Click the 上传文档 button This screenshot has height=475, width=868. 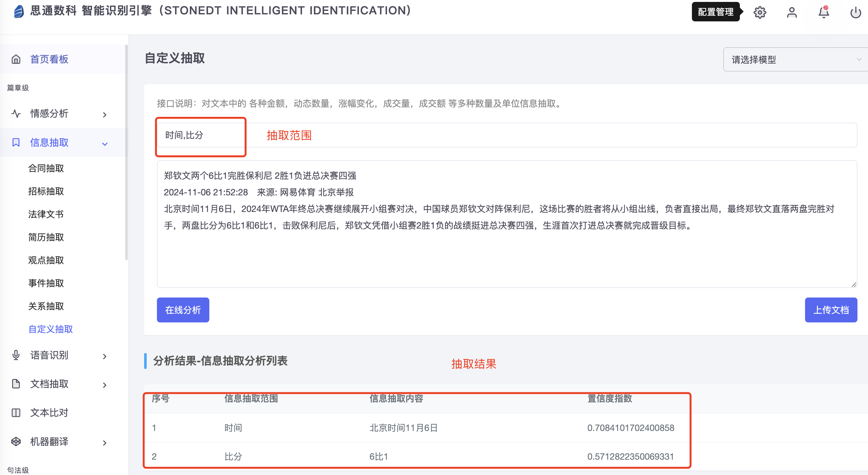click(831, 310)
